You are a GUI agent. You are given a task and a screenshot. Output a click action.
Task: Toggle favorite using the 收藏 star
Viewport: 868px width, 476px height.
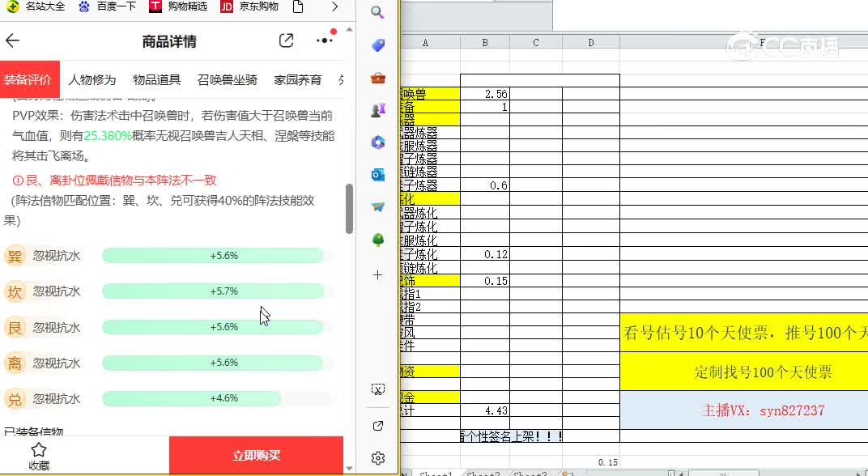(37, 453)
